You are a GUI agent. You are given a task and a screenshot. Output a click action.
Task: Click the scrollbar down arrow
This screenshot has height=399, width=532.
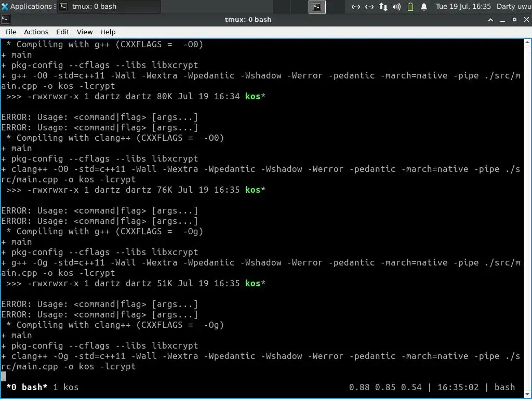527,394
